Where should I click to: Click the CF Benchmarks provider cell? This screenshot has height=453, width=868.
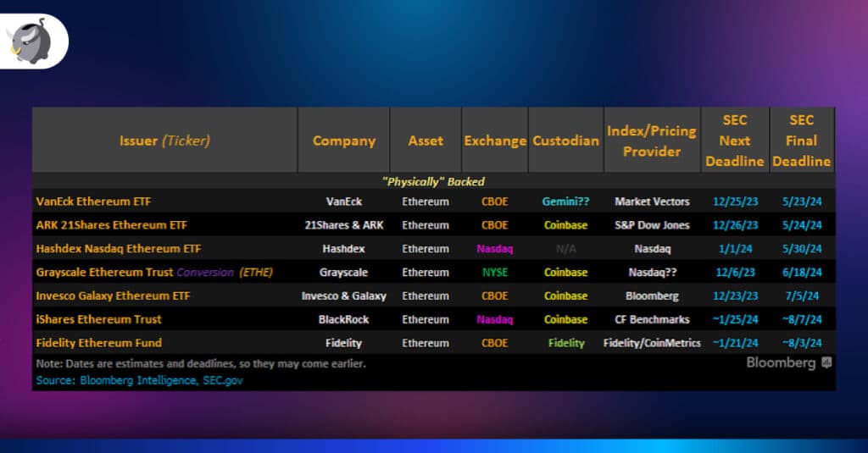[x=652, y=319]
